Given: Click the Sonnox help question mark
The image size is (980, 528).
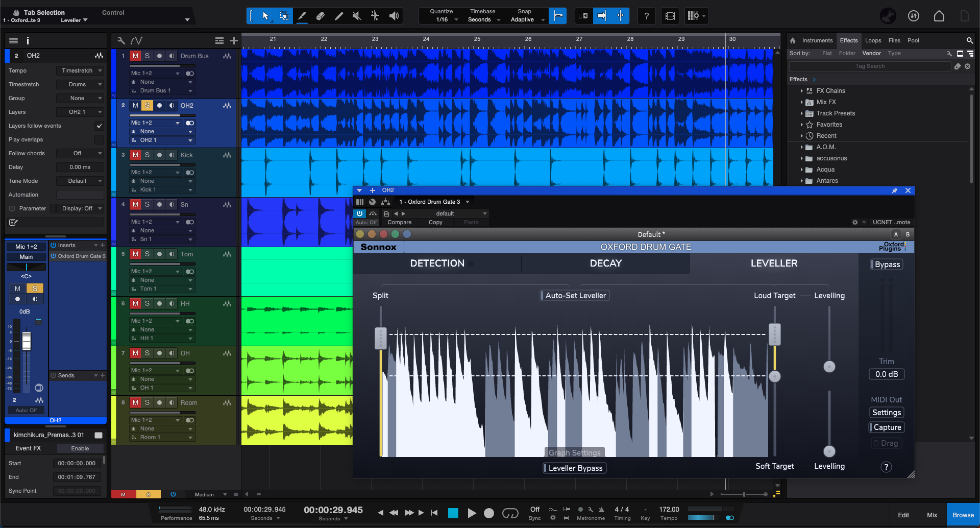Looking at the screenshot, I should [887, 467].
